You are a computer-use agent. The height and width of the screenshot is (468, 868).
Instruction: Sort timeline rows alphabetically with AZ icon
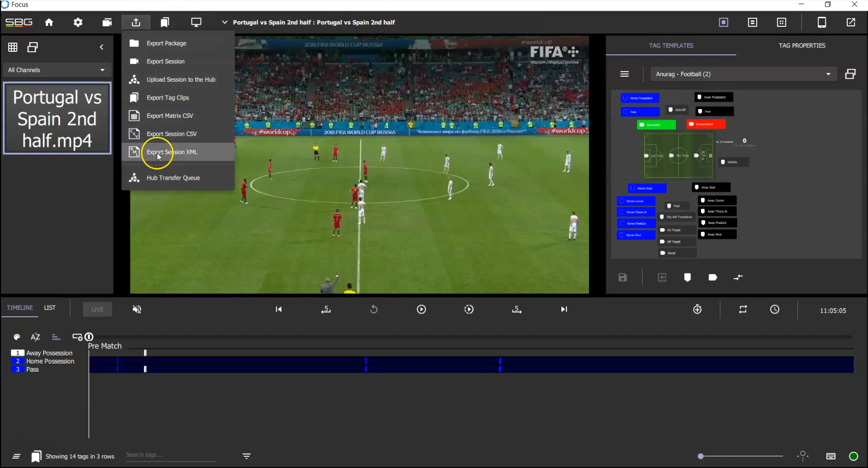point(35,337)
